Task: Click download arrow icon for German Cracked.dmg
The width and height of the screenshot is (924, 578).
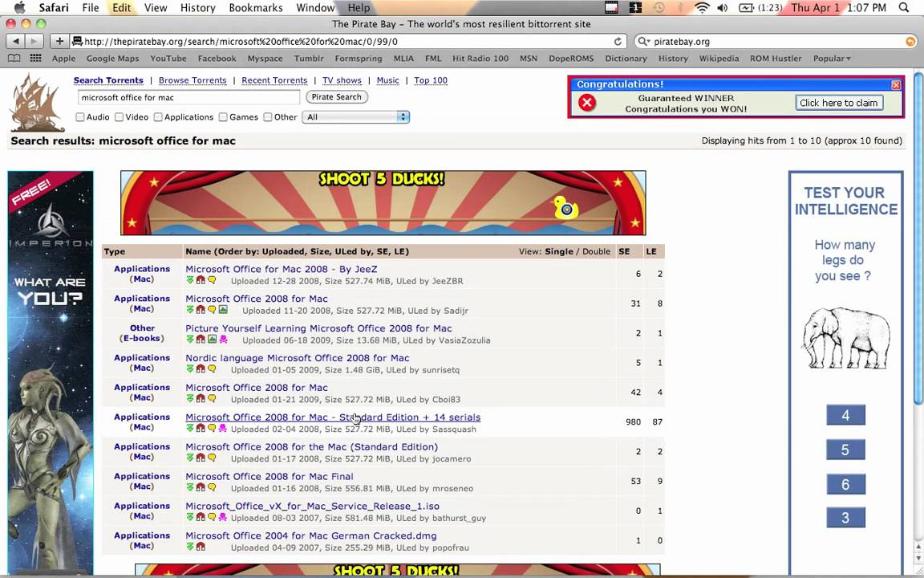Action: pyautogui.click(x=190, y=547)
